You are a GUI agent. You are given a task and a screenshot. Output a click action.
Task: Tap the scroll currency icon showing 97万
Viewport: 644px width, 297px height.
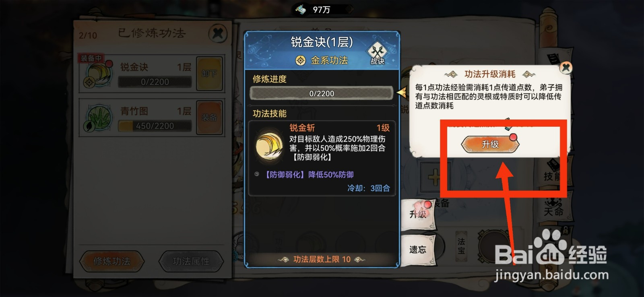(x=301, y=9)
